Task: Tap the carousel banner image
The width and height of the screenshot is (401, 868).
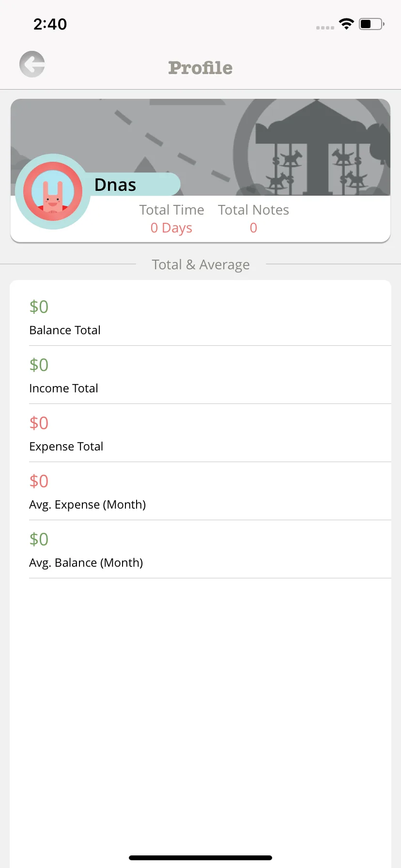Action: 200,147
